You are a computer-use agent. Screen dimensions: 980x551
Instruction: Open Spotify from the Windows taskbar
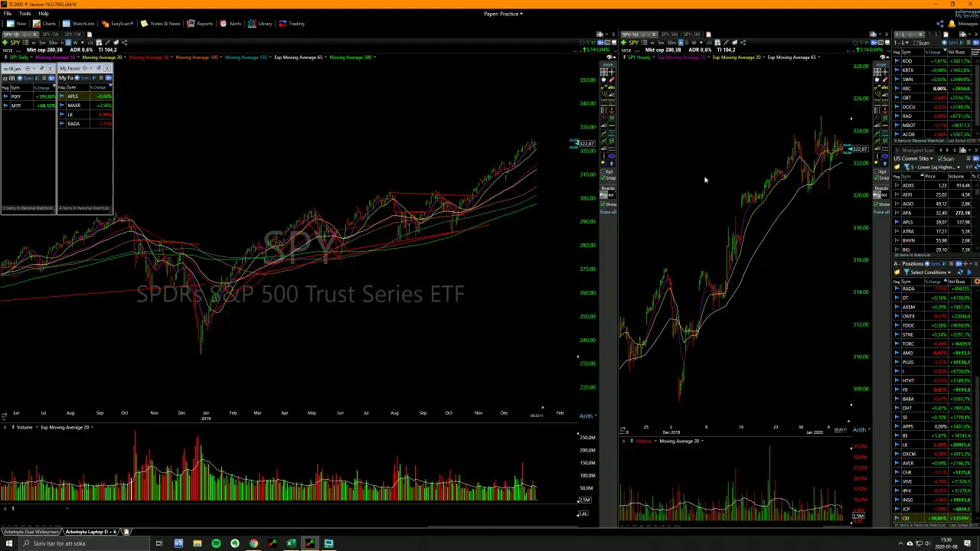(216, 543)
